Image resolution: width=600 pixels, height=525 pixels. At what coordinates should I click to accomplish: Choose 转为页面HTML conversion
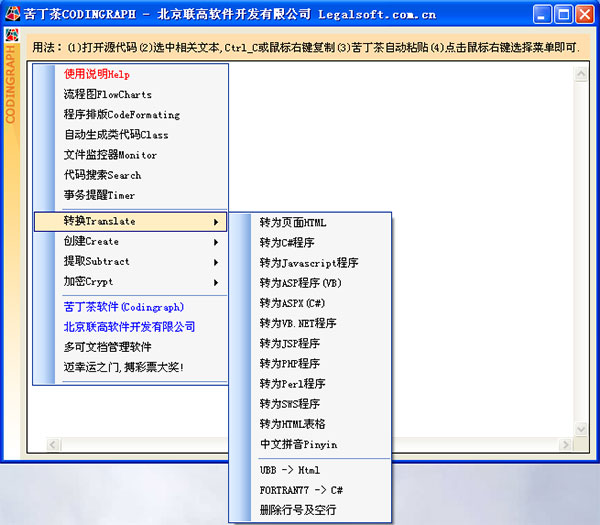310,222
